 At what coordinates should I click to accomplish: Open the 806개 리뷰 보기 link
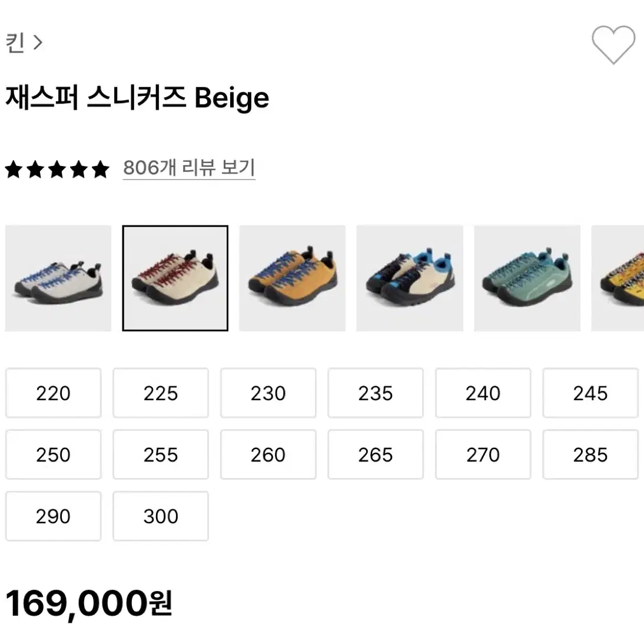click(189, 168)
